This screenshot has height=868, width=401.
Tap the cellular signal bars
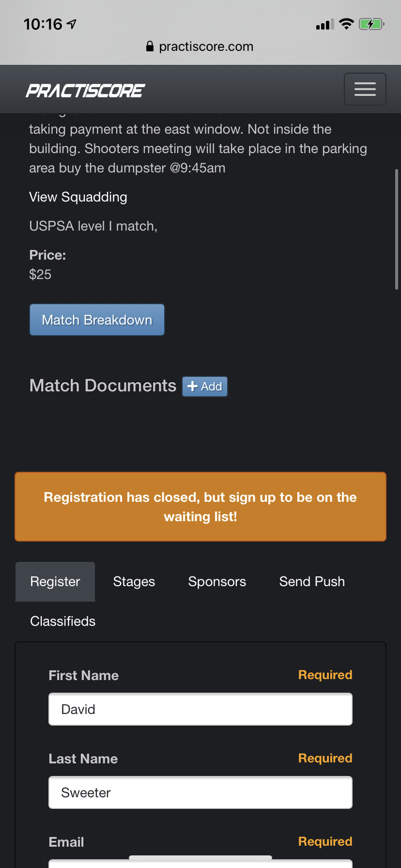click(x=324, y=24)
